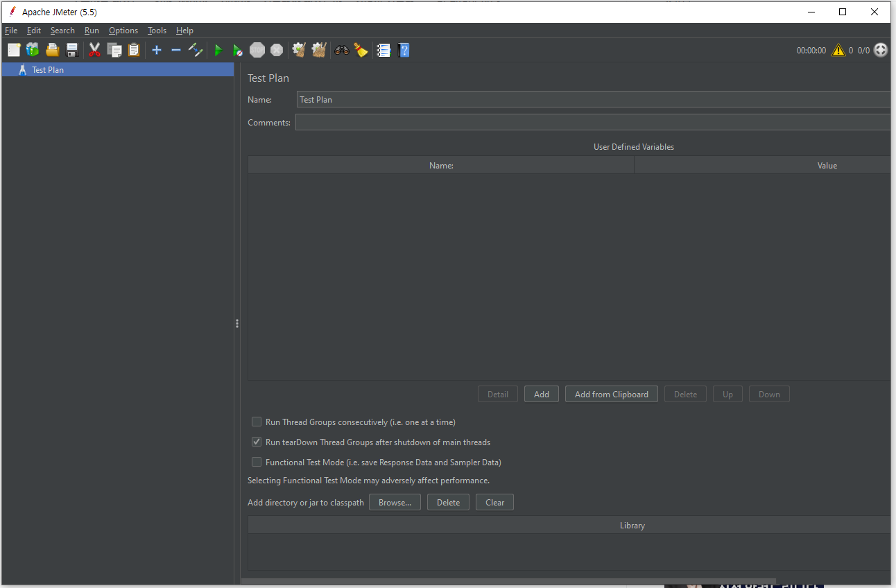Minimize the JMeter window
Viewport: 896px width, 588px height.
(x=811, y=12)
